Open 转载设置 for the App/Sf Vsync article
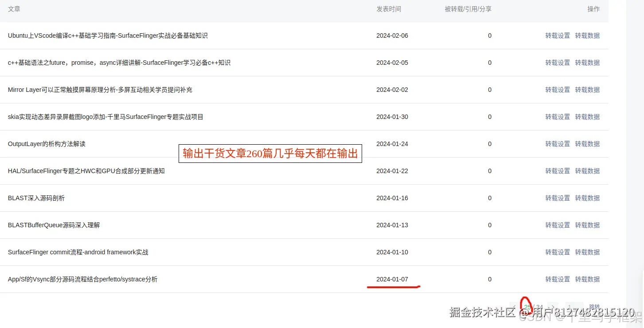 [x=558, y=279]
